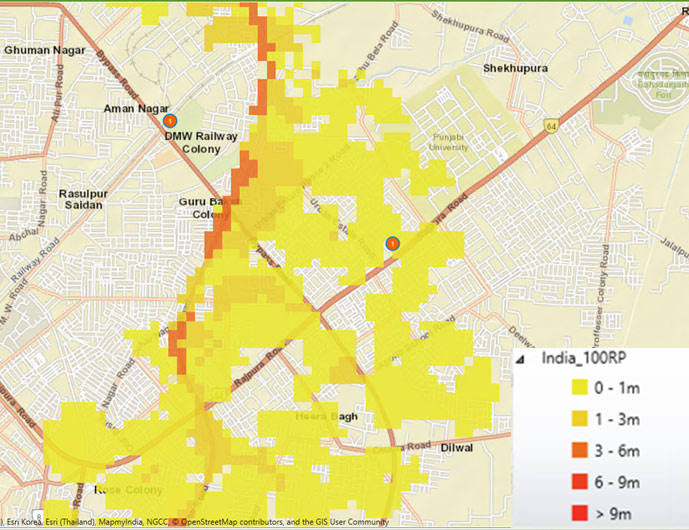Click the Aman Nagar map label

point(136,108)
